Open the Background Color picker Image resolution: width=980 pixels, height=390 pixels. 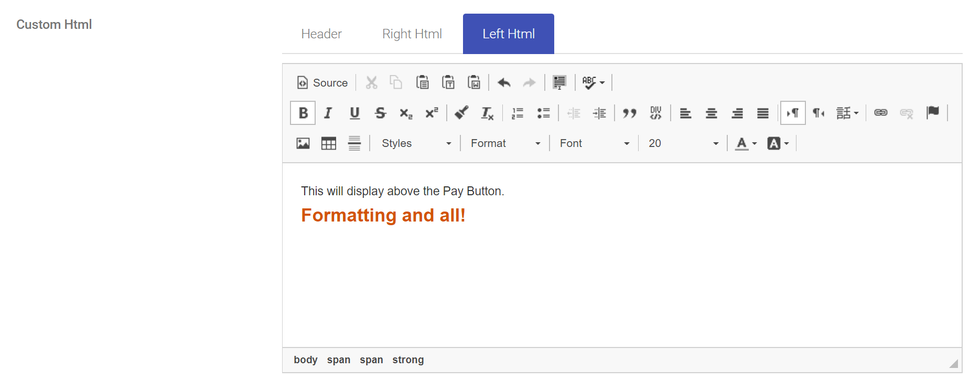778,143
